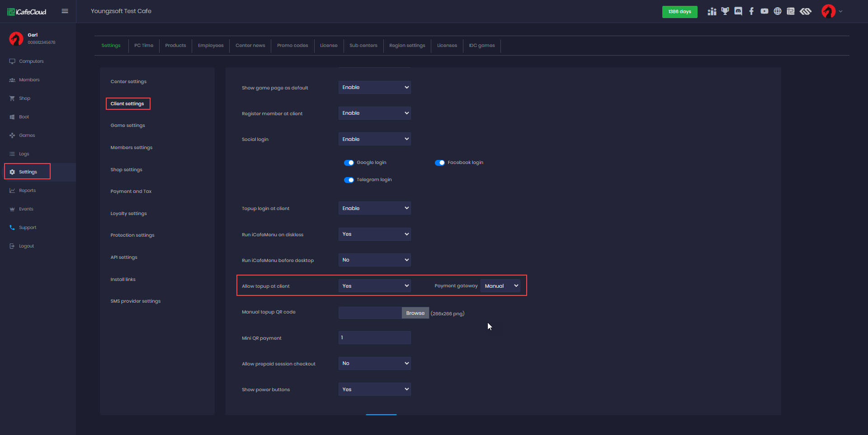Disable the Google login toggle
Viewport: 868px width, 435px height.
(x=349, y=163)
